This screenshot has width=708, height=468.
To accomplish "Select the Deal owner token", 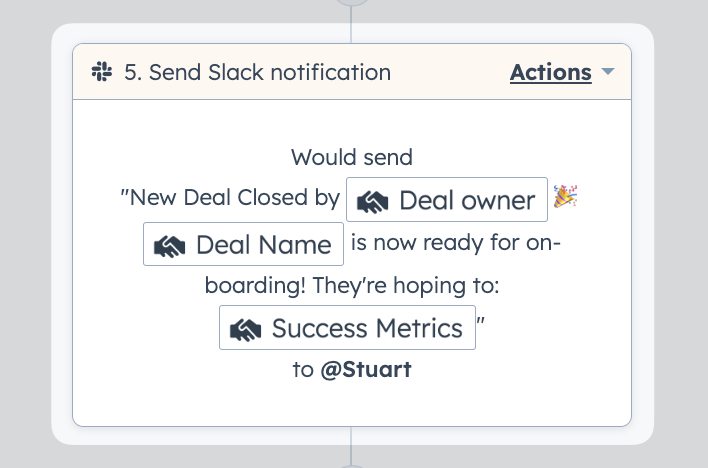I will tap(447, 200).
